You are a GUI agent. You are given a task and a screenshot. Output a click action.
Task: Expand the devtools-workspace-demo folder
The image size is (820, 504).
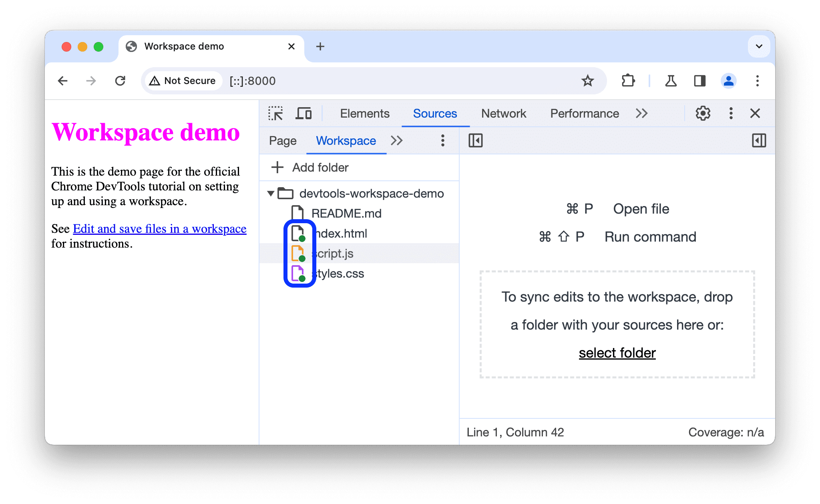click(271, 192)
